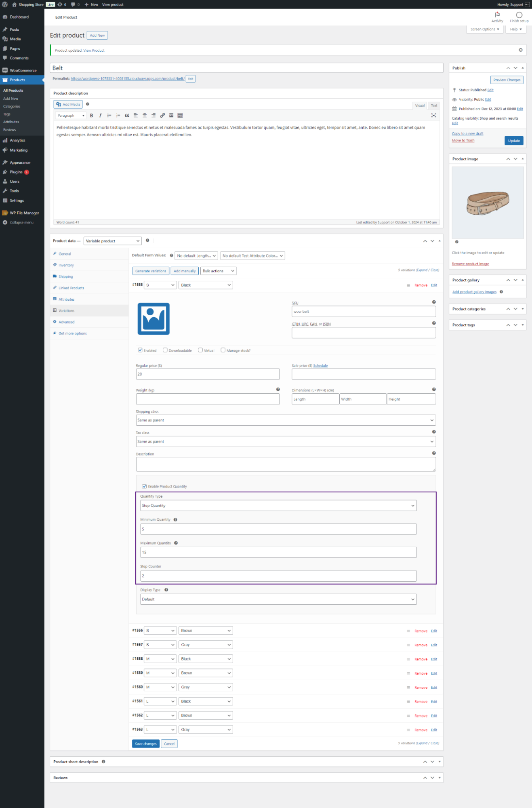532x808 pixels.
Task: Toggle fullscreen editor mode icon
Action: pos(433,116)
